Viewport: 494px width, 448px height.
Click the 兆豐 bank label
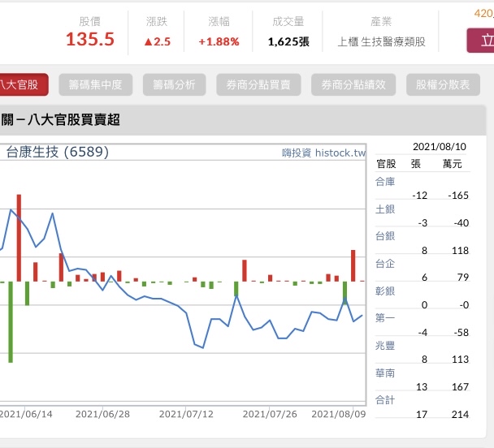385,346
